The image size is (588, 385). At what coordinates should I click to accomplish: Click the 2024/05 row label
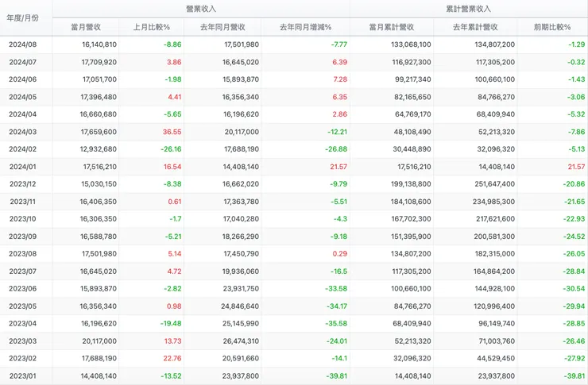pos(23,97)
